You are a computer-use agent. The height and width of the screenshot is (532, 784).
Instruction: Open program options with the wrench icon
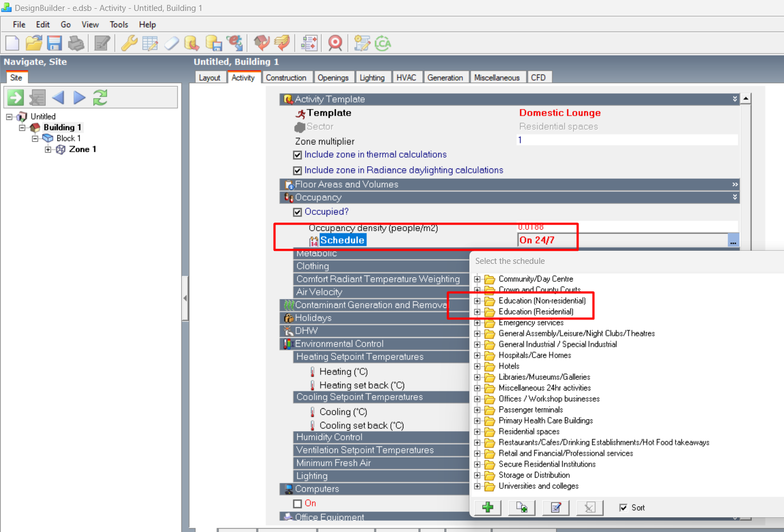129,43
